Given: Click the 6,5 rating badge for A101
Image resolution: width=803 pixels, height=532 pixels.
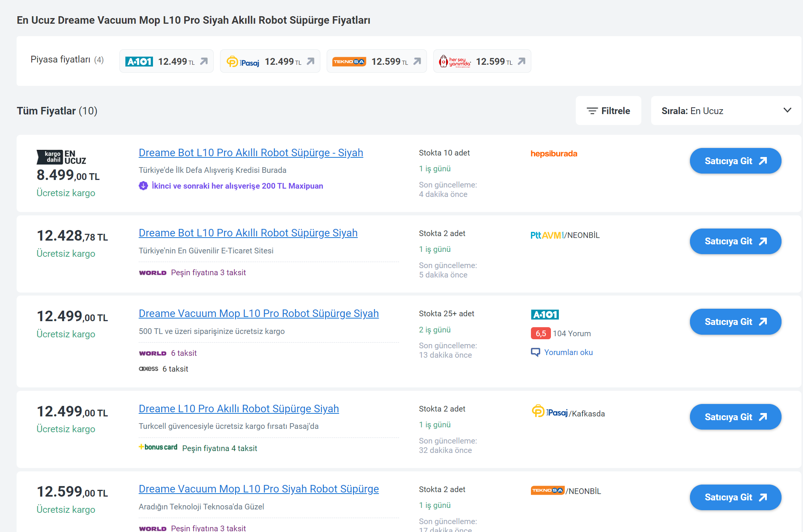Looking at the screenshot, I should point(541,333).
